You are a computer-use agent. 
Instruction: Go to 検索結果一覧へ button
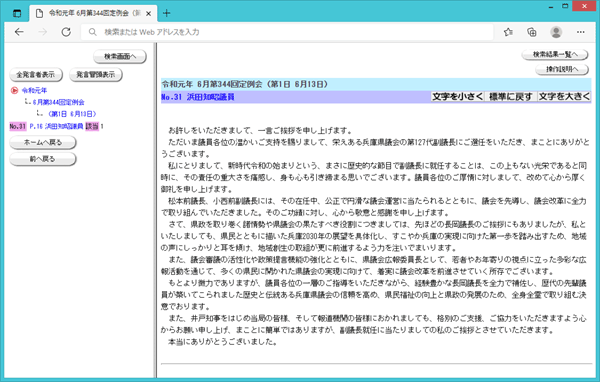tap(555, 55)
